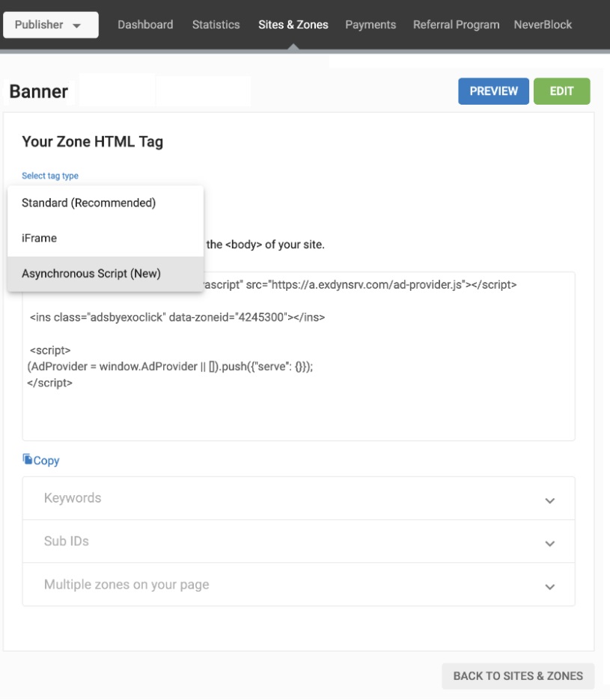
Task: Click Multiple zones on your page label
Action: pyautogui.click(x=126, y=584)
